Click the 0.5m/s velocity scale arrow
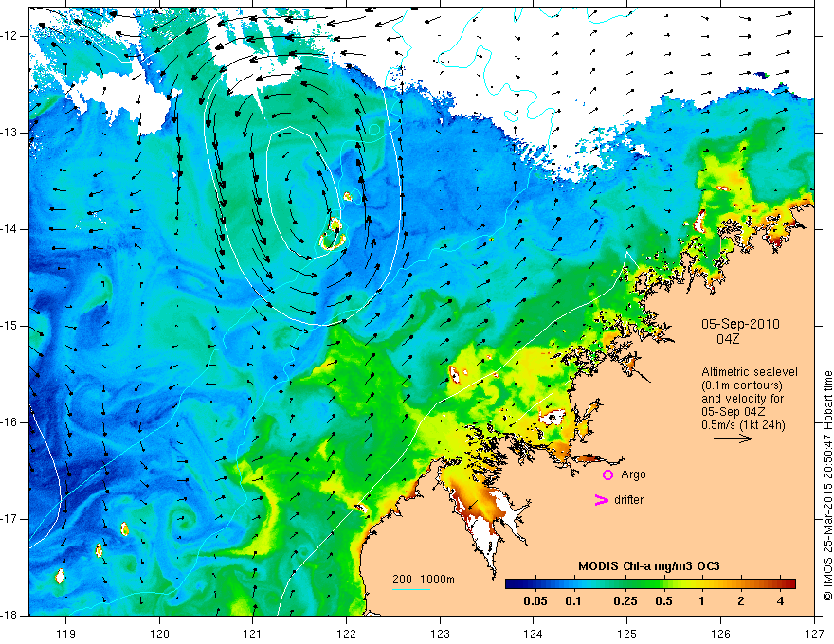The height and width of the screenshot is (644, 834). click(733, 438)
